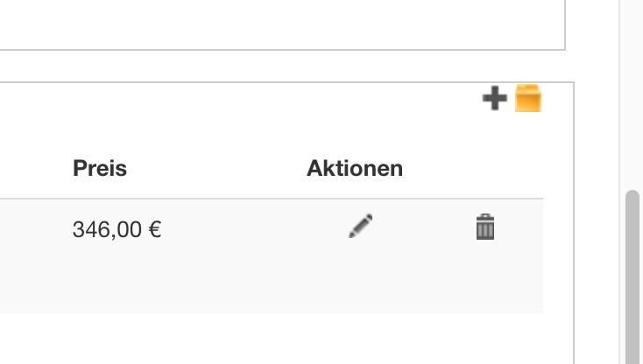Image resolution: width=643 pixels, height=364 pixels.
Task: Click the plus icon to add entry
Action: coord(494,98)
